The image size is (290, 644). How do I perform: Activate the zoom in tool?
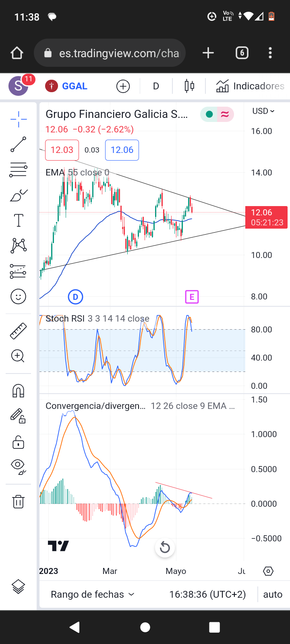18,356
